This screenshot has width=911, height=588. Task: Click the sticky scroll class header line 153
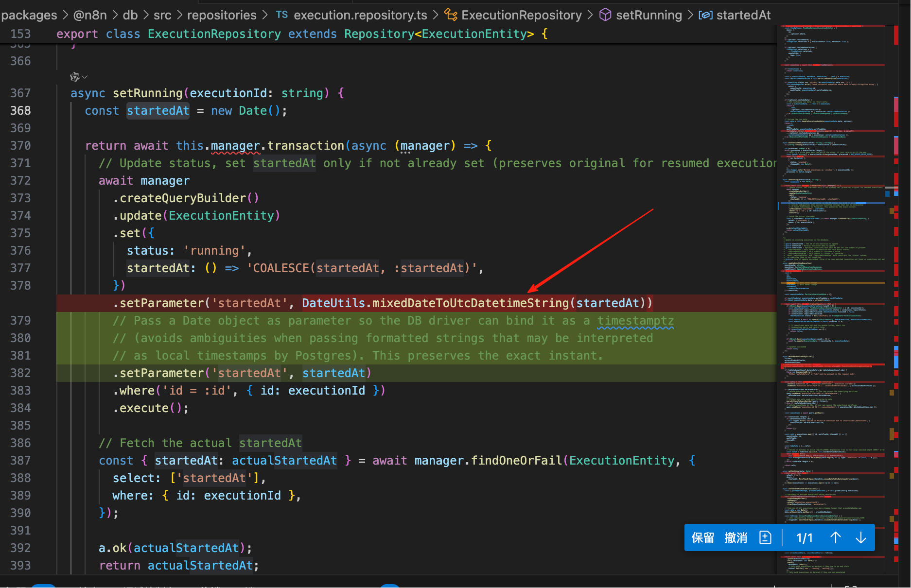click(301, 34)
